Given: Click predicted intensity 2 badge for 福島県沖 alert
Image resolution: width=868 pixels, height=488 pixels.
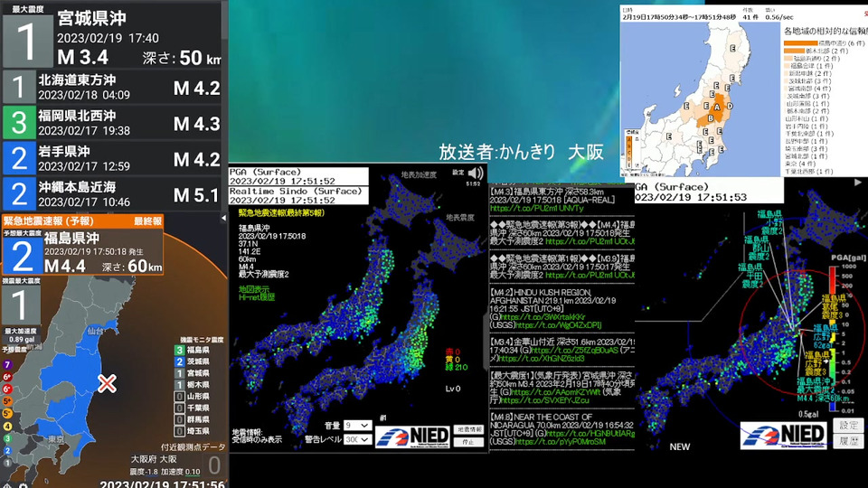Looking at the screenshot, I should click(22, 256).
